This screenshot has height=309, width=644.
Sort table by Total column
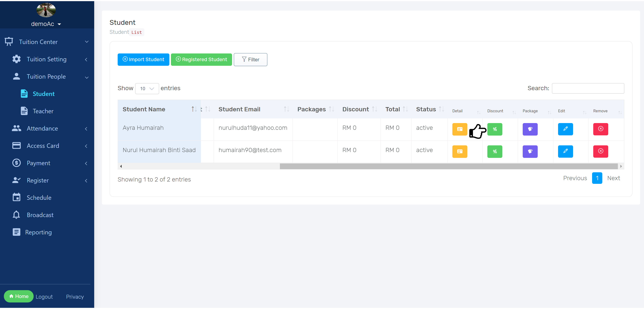point(396,109)
